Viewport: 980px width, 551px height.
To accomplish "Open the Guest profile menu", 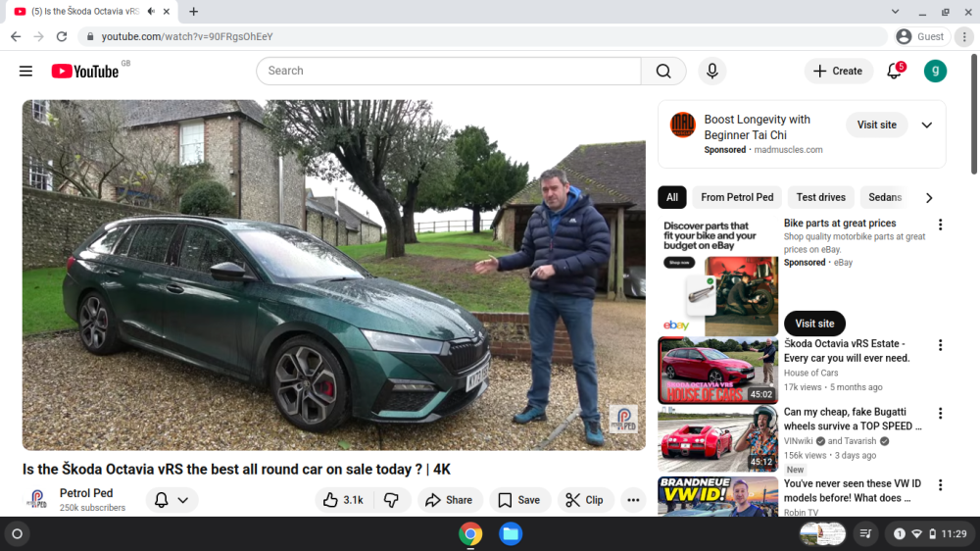I will (921, 37).
